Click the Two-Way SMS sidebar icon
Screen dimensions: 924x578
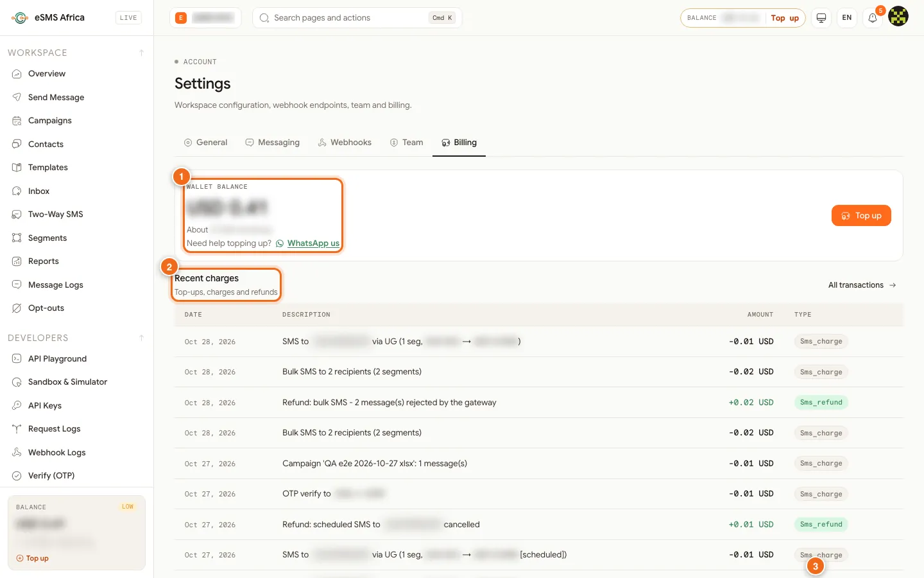pos(17,215)
